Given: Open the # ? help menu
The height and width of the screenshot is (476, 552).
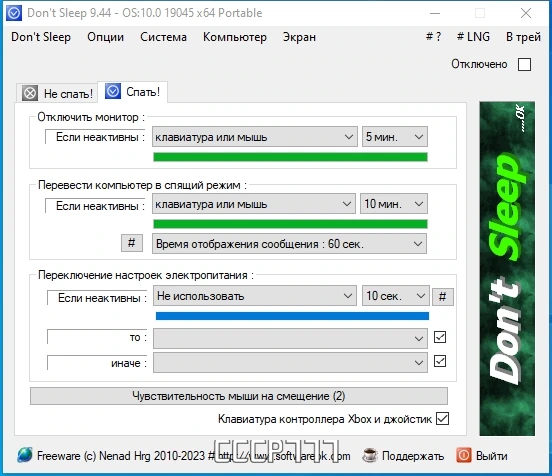Looking at the screenshot, I should tap(433, 37).
